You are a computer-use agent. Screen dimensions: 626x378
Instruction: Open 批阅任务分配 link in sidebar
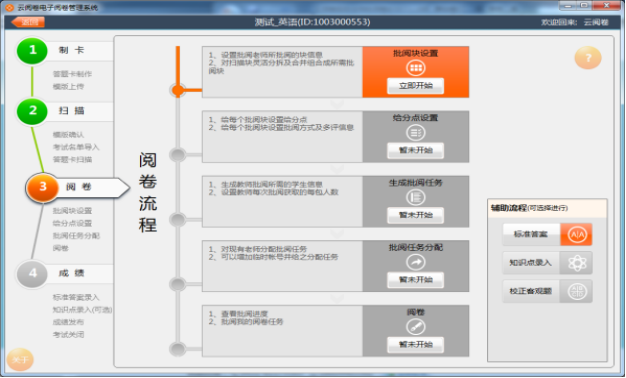click(x=76, y=236)
